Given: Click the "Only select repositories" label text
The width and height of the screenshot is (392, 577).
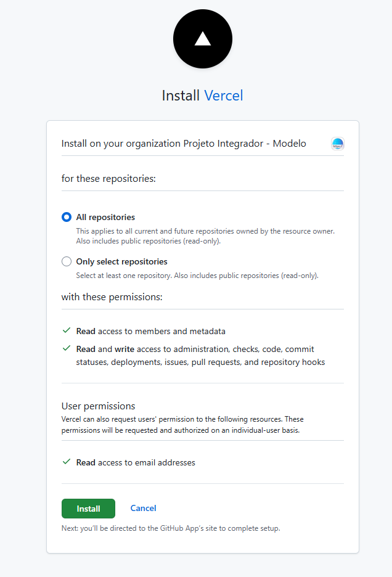Looking at the screenshot, I should tap(121, 261).
